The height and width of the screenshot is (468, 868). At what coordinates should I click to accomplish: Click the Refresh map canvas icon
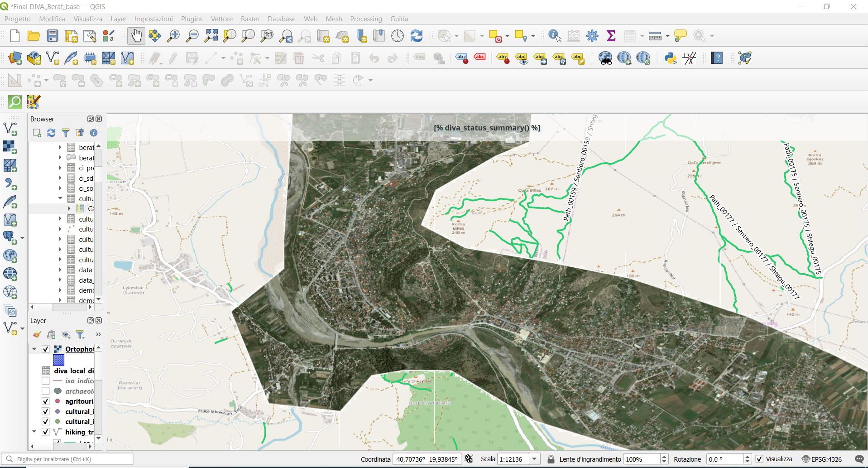[416, 36]
